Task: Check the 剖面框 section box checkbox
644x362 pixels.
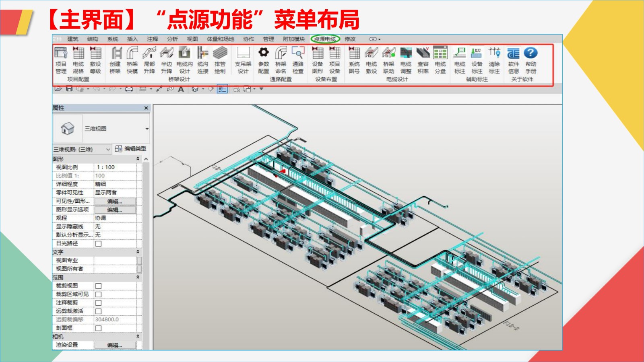Action: pos(98,328)
